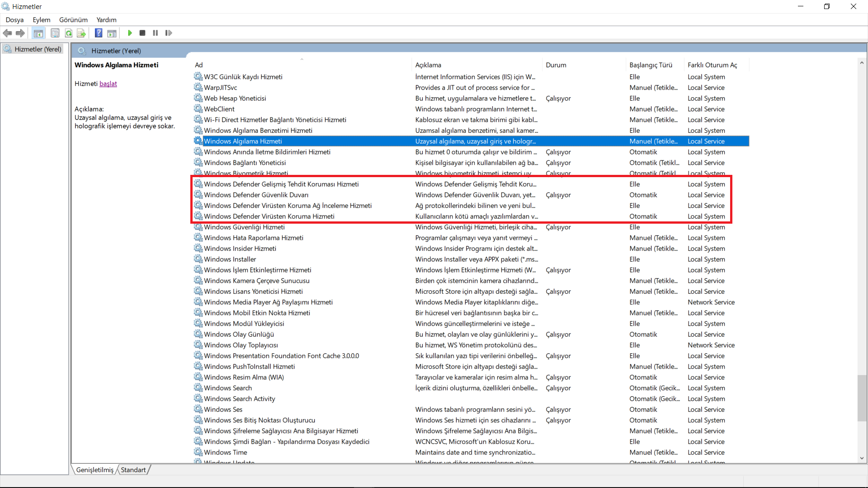The image size is (868, 488).
Task: Select Windows Hata Raporlama Hizmeti row
Action: pos(471,238)
